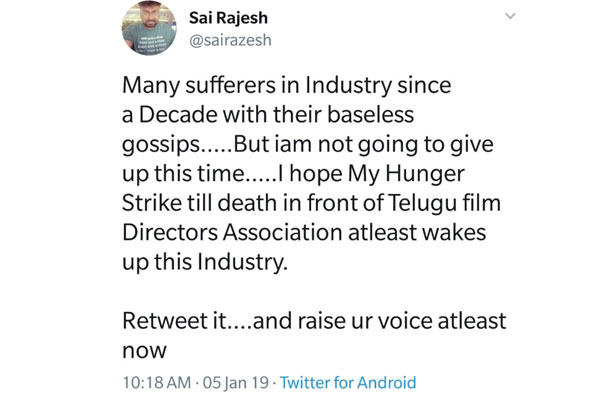Click the words Telugu film in the tweet

point(445,204)
